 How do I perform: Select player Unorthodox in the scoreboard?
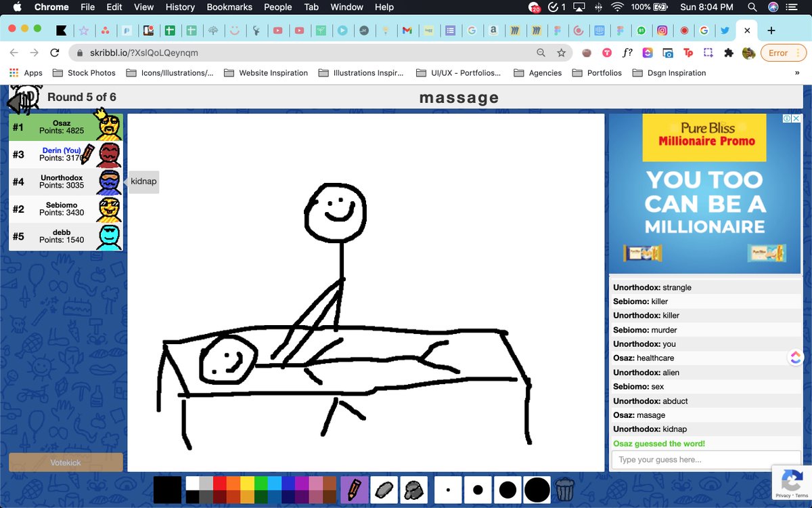click(66, 182)
